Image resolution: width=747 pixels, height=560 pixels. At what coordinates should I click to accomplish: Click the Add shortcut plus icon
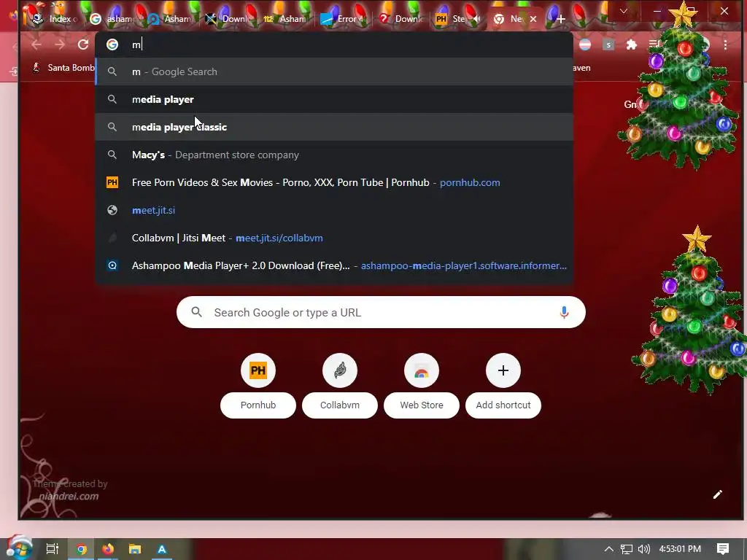click(503, 370)
